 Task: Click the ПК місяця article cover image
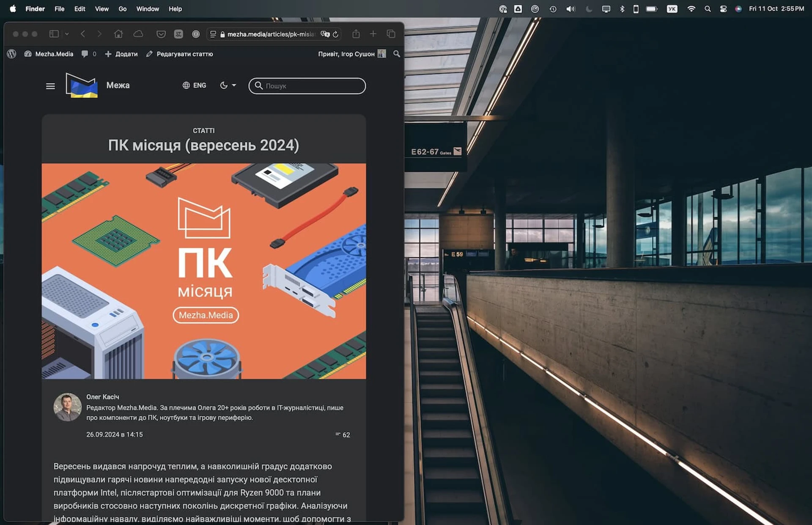coord(204,271)
